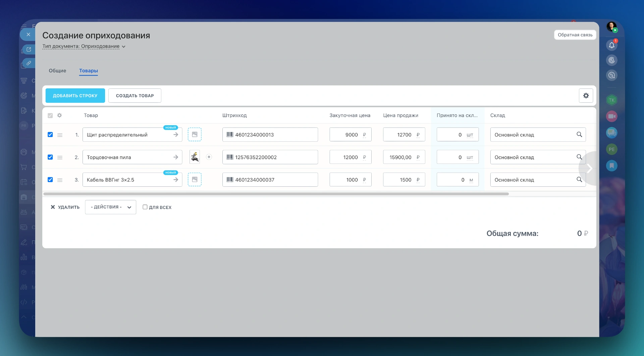Add image with plus icon for Торцовочная пила
This screenshot has height=356, width=644.
(209, 157)
